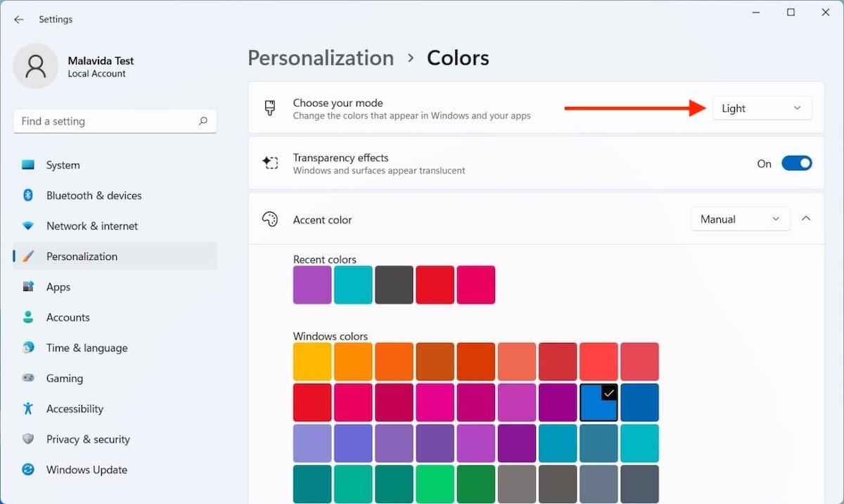
Task: Turn off Transparency effects switch
Action: point(797,163)
